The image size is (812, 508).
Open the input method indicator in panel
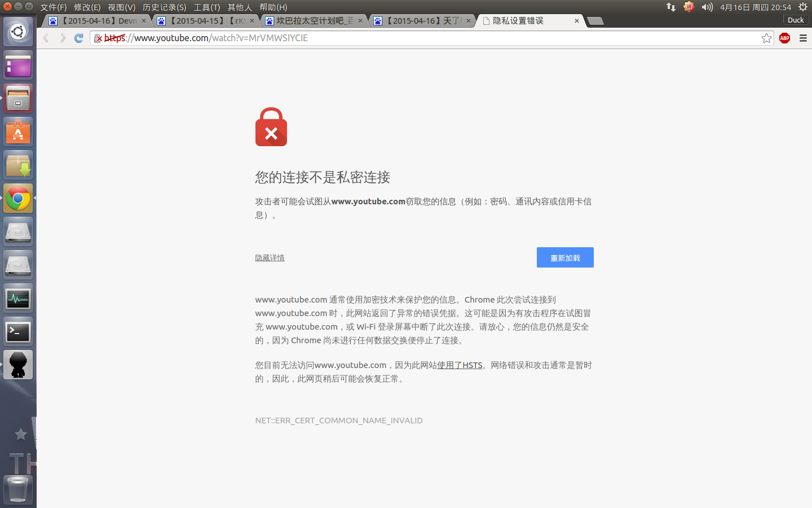click(x=689, y=7)
